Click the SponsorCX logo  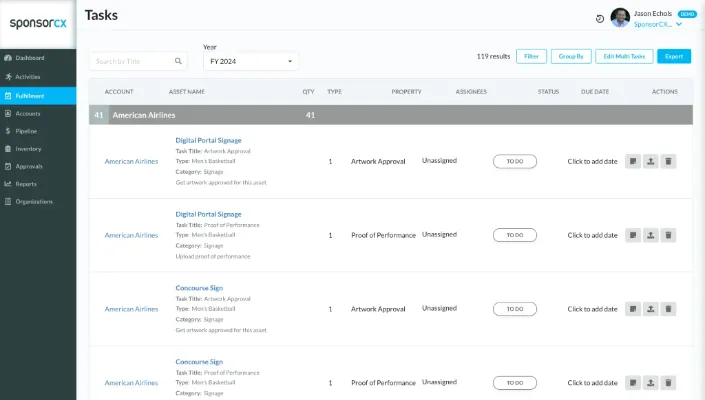(x=38, y=23)
